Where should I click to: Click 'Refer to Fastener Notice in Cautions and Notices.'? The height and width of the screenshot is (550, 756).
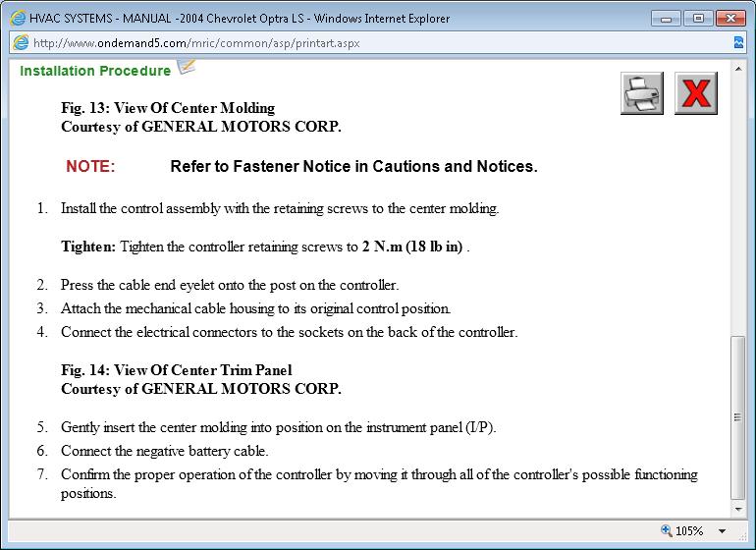point(353,166)
